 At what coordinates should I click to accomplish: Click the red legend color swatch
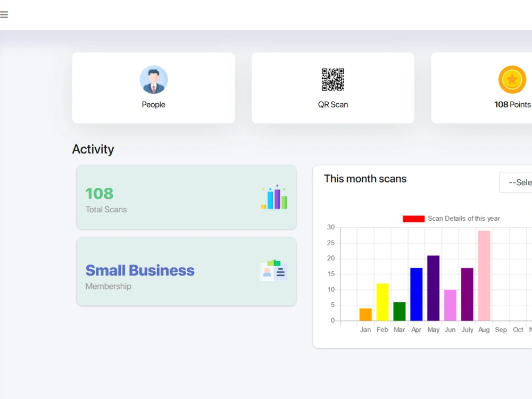pos(413,218)
